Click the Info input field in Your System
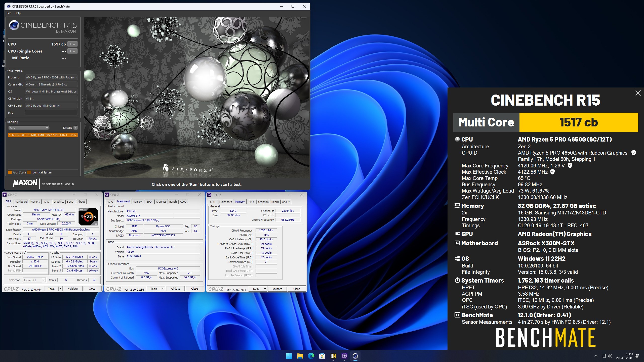The width and height of the screenshot is (644, 362). pos(51,113)
